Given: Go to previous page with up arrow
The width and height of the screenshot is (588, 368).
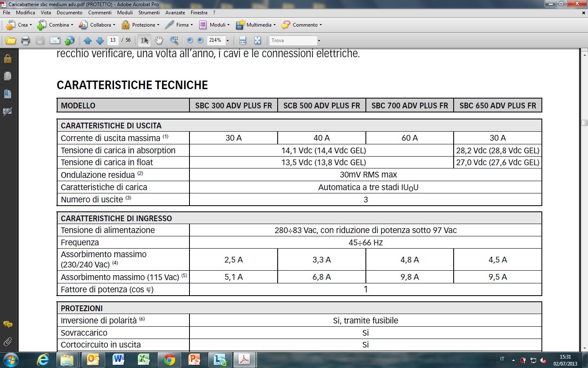Looking at the screenshot, I should [87, 40].
